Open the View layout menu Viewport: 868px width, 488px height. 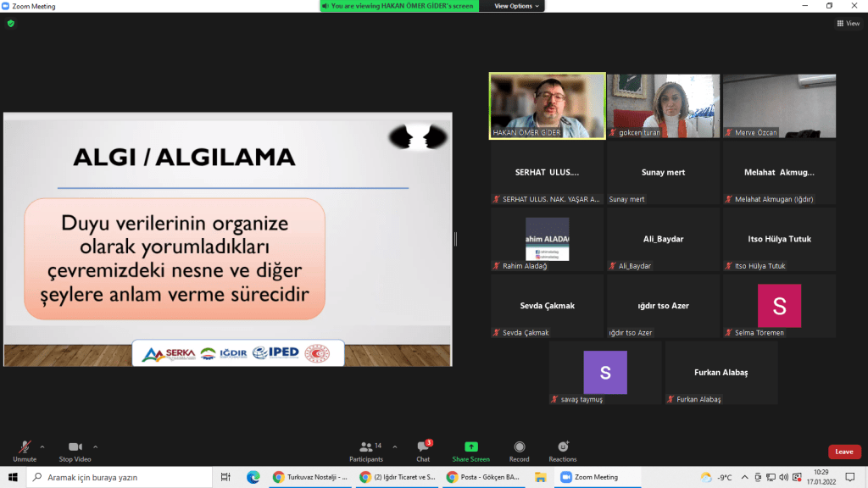tap(848, 24)
